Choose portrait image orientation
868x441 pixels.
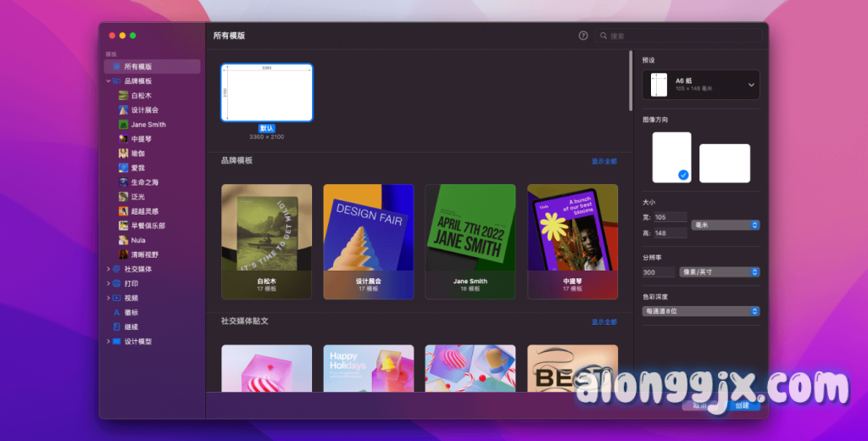click(671, 157)
